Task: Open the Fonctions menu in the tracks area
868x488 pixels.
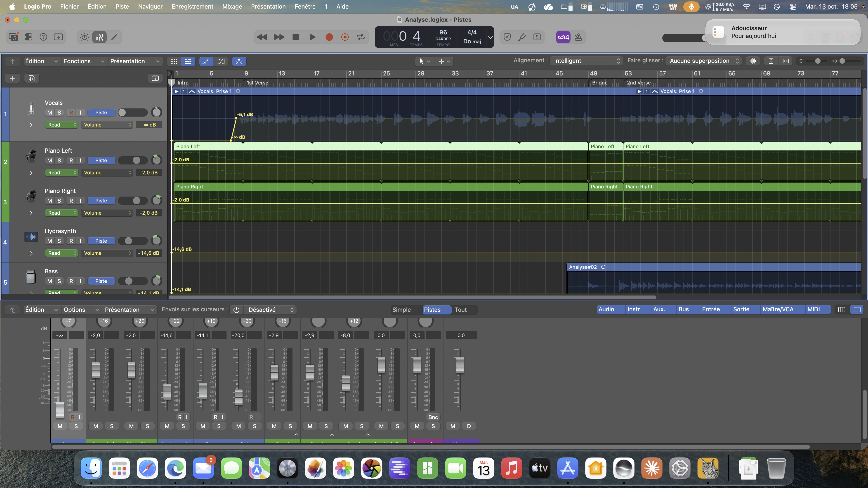Action: click(84, 61)
